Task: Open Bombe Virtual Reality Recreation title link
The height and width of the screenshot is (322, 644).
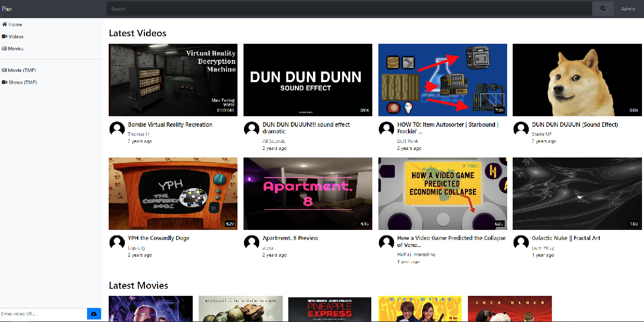Action: tap(170, 124)
